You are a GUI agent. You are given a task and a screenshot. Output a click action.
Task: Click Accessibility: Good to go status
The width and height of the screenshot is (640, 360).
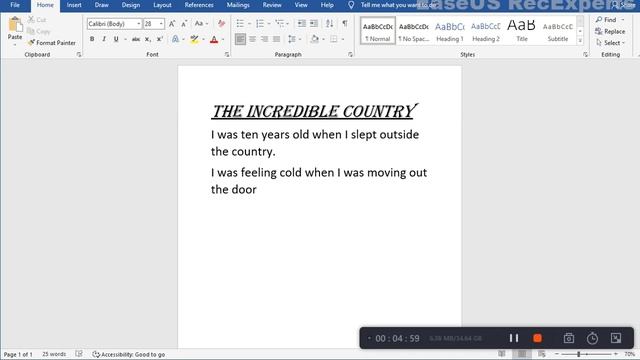[x=129, y=354]
